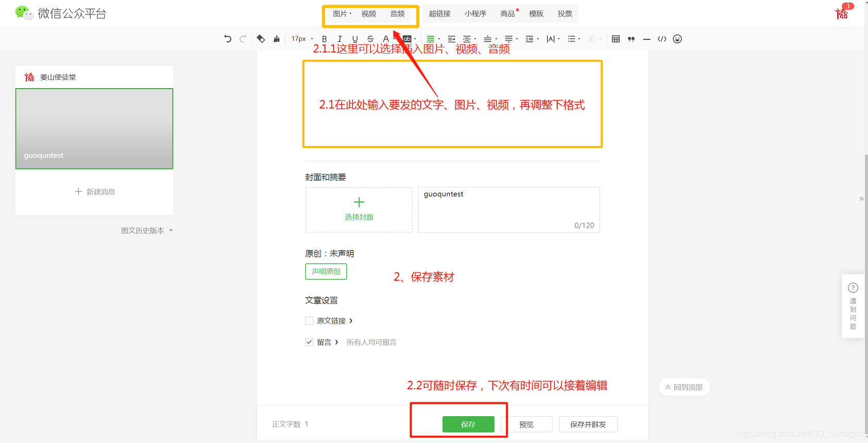
Task: Open the 模版 templates menu
Action: (x=536, y=13)
